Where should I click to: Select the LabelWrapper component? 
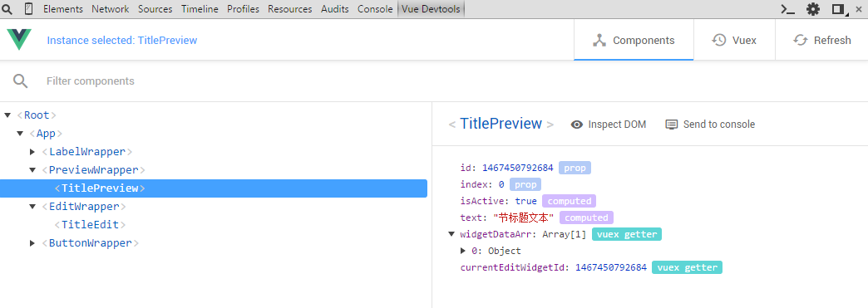(x=87, y=152)
